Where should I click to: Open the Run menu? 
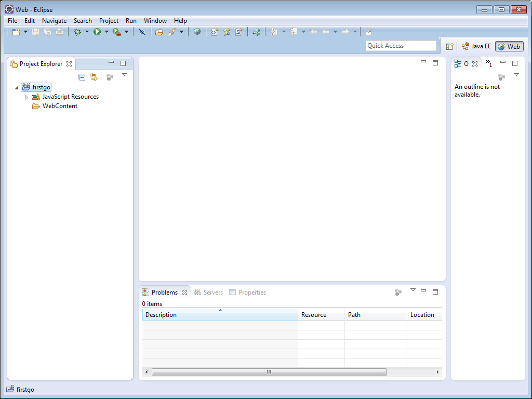pyautogui.click(x=131, y=21)
